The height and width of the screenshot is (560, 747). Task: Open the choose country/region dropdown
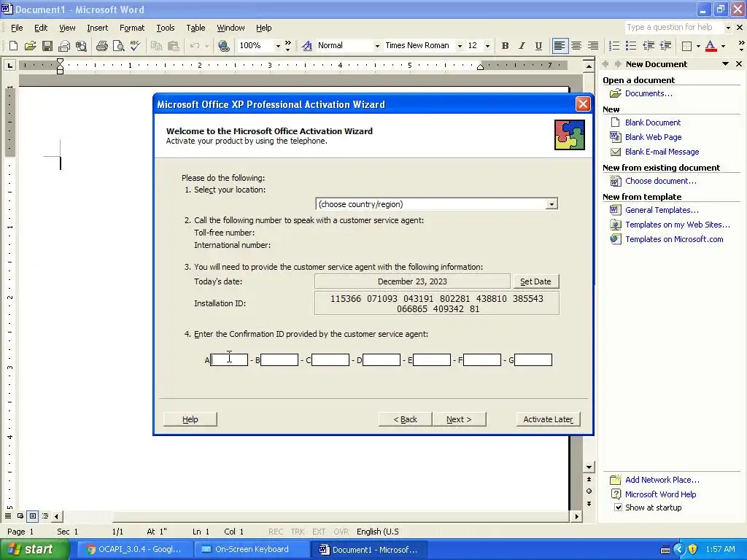pos(551,204)
